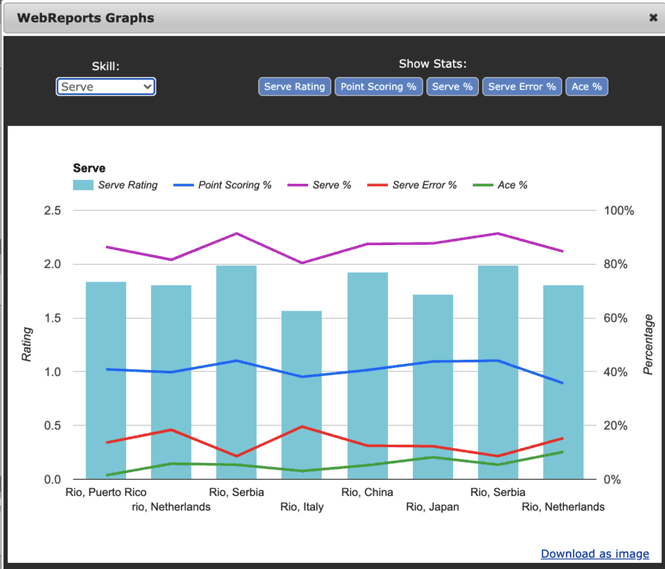Toggle the Point Scoring % stat button
This screenshot has width=665, height=569.
click(378, 87)
